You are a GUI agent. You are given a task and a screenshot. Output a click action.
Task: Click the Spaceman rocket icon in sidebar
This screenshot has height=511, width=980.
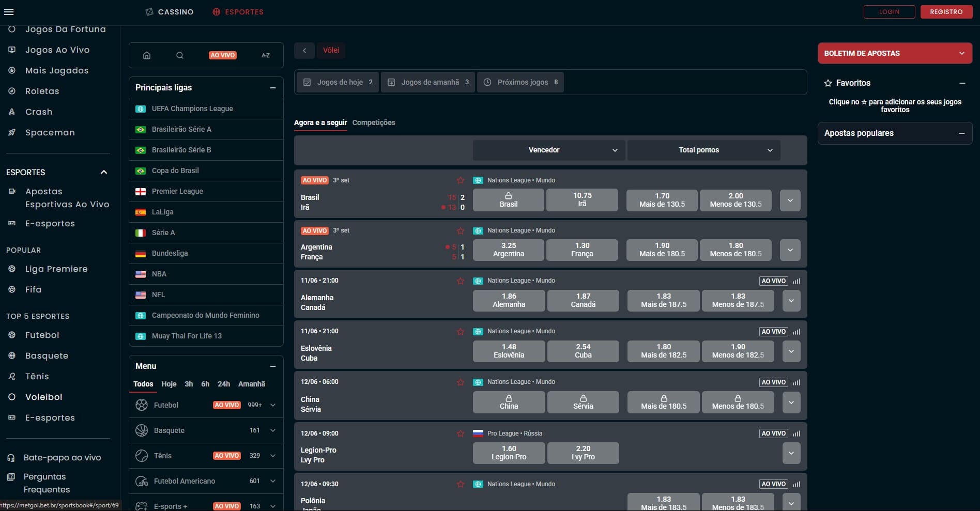[12, 132]
